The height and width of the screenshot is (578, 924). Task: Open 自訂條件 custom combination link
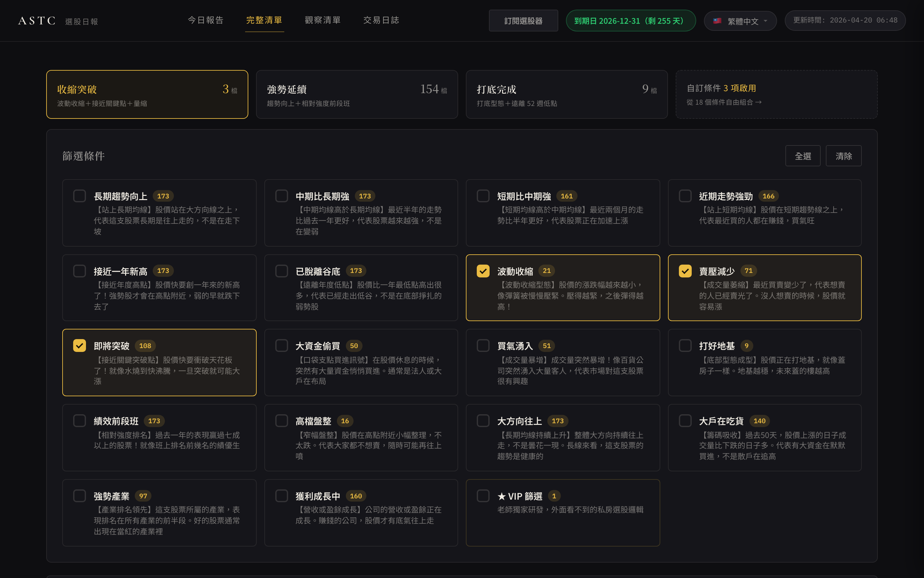pyautogui.click(x=776, y=94)
